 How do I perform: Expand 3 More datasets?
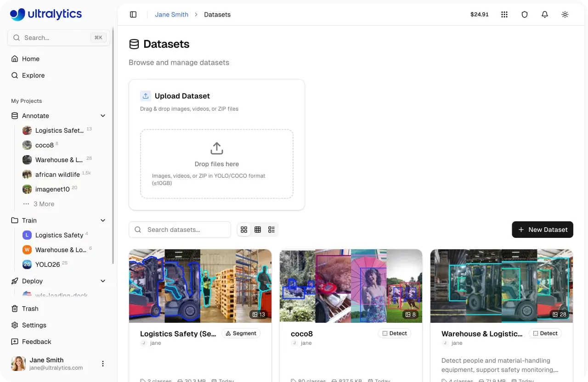tap(39, 204)
